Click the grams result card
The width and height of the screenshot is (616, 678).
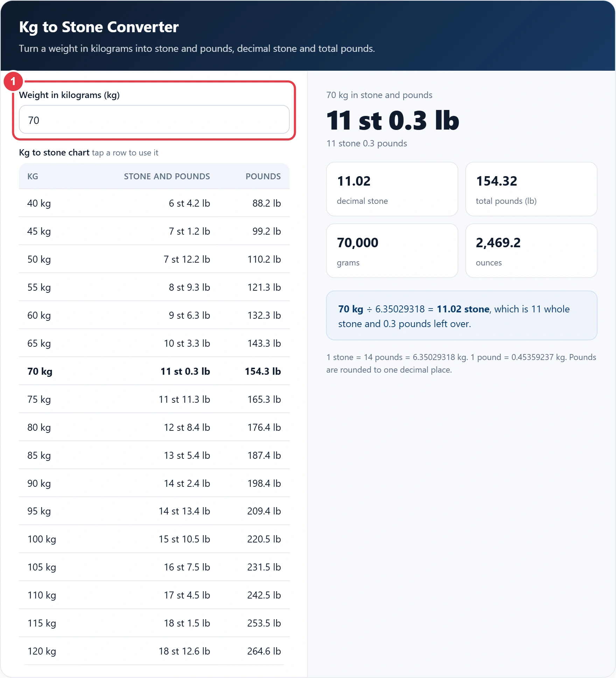coord(392,251)
